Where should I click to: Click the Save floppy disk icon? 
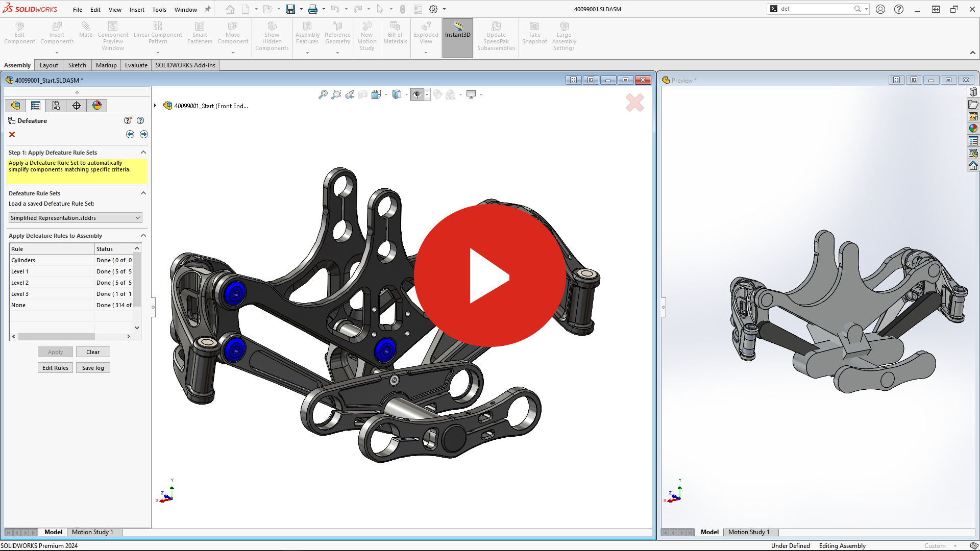pyautogui.click(x=290, y=9)
